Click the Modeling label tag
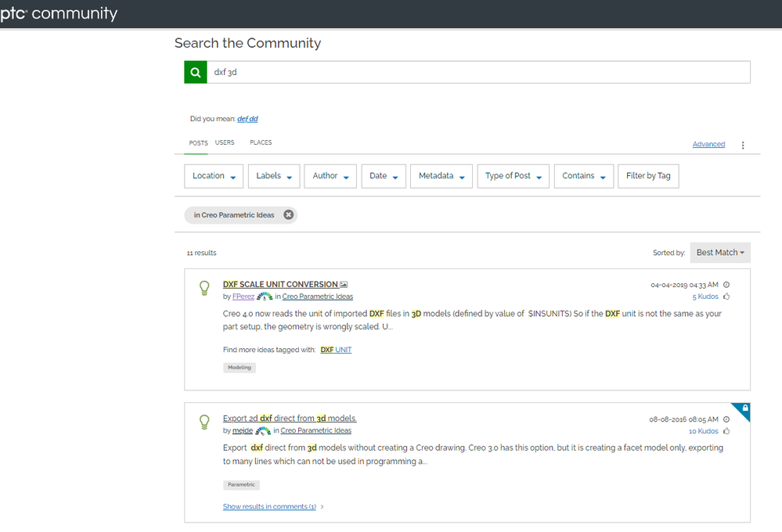Screen dimensions: 782x532 coord(240,368)
